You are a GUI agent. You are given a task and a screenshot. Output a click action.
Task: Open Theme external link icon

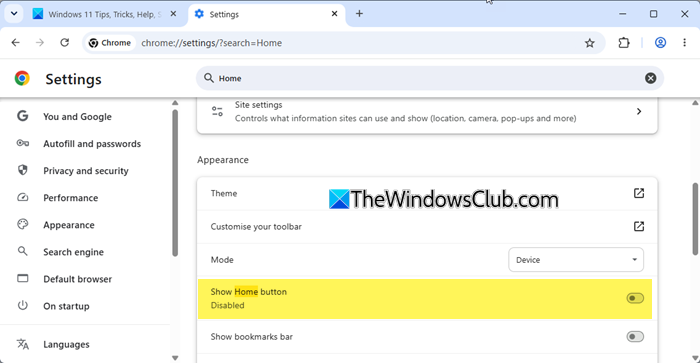click(x=639, y=193)
